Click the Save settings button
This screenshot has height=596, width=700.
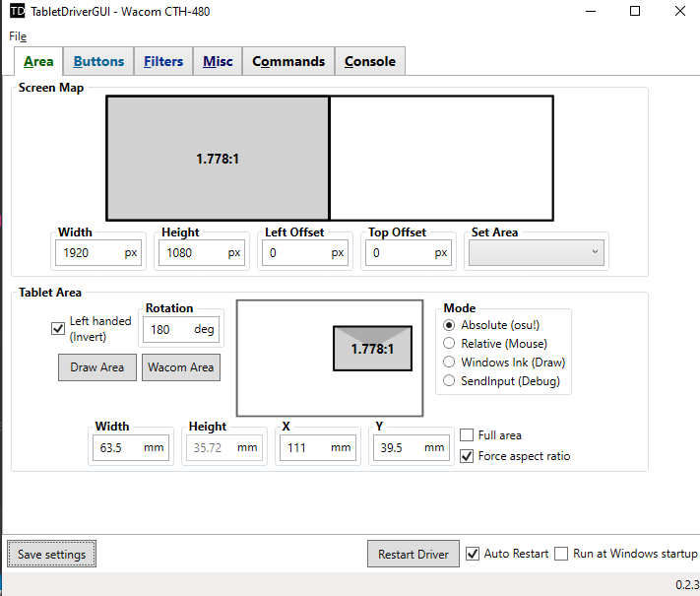[x=52, y=554]
